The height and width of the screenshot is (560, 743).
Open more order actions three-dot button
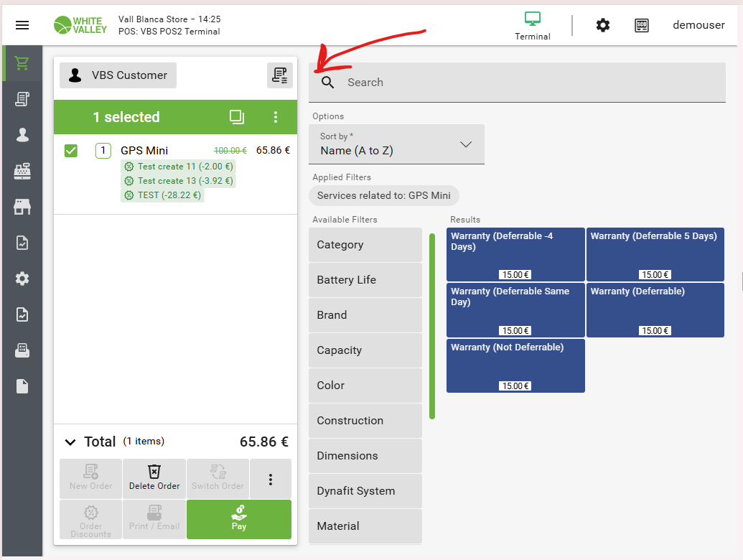[271, 479]
